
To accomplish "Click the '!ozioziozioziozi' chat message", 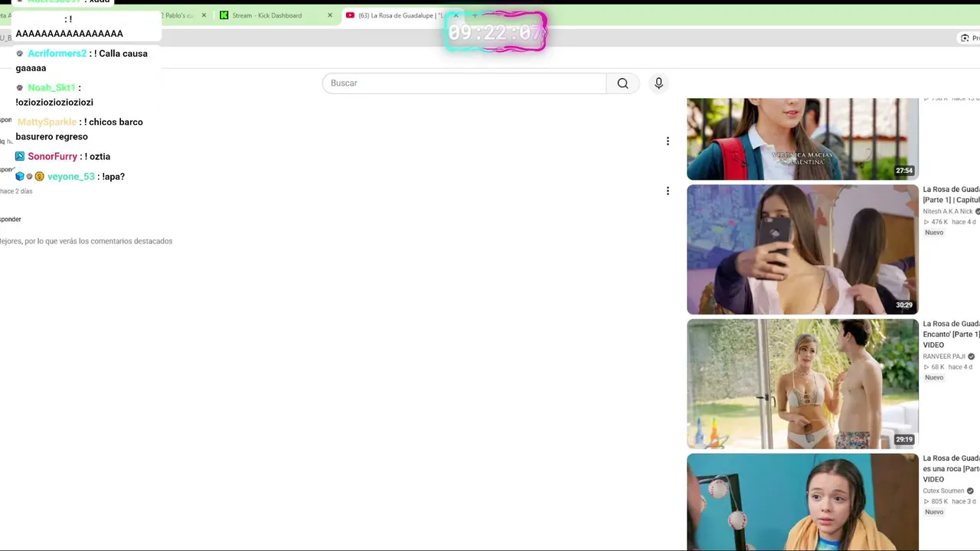I will pyautogui.click(x=54, y=103).
